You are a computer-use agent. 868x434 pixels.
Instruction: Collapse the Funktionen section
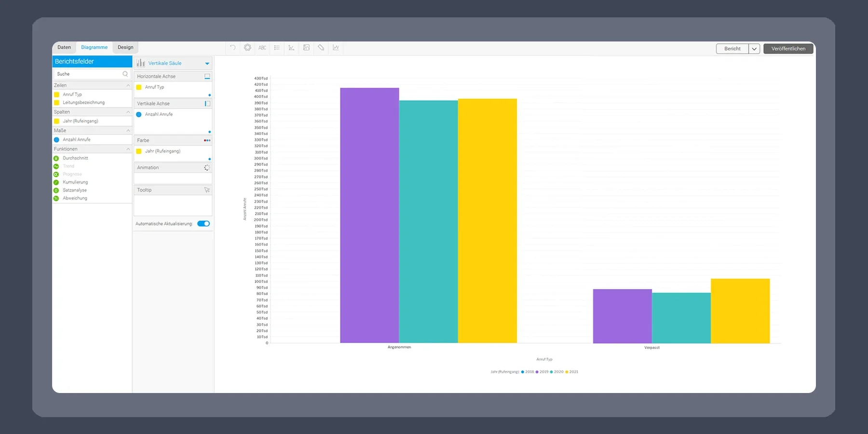(128, 149)
